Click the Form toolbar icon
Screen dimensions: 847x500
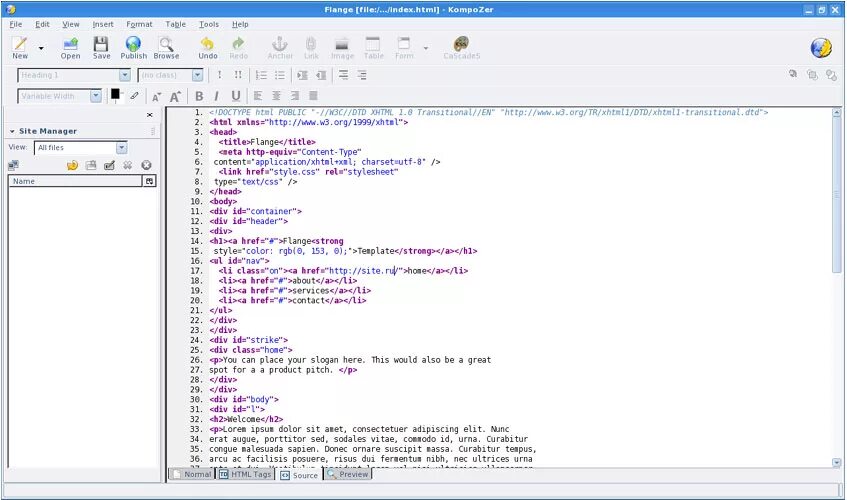pos(404,48)
